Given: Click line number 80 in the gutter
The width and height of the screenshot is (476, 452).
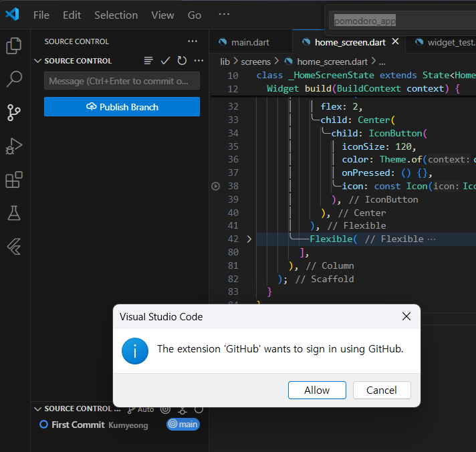Looking at the screenshot, I should point(233,253).
